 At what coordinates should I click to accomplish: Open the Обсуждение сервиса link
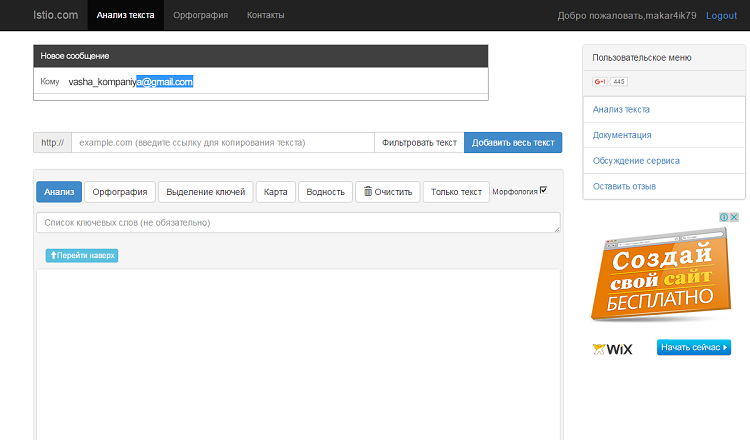[636, 161]
